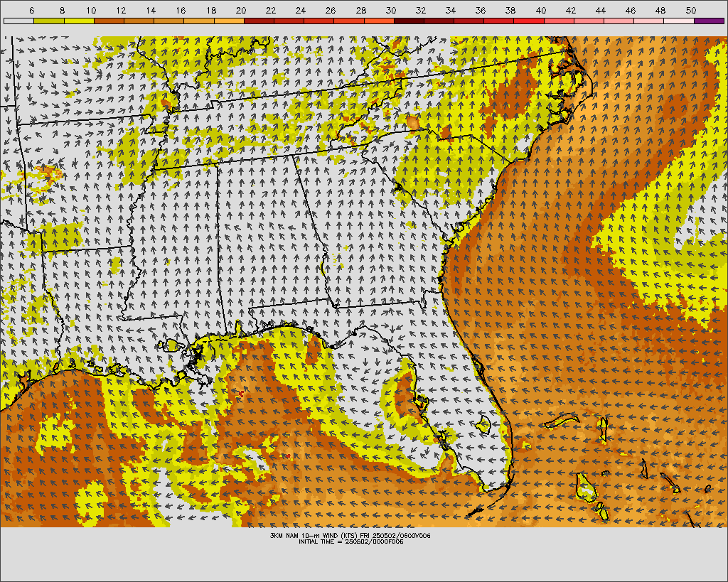Pick the legend label 20
Image resolution: width=728 pixels, height=582 pixels.
point(240,10)
